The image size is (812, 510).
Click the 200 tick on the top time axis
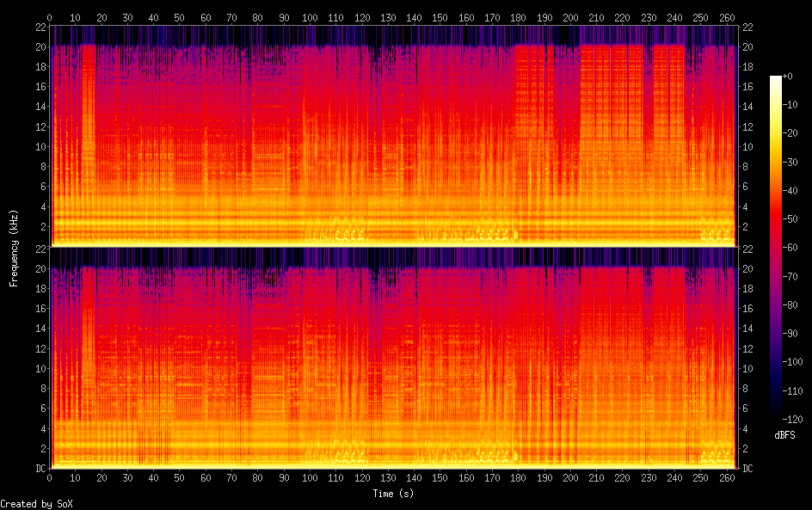569,17
